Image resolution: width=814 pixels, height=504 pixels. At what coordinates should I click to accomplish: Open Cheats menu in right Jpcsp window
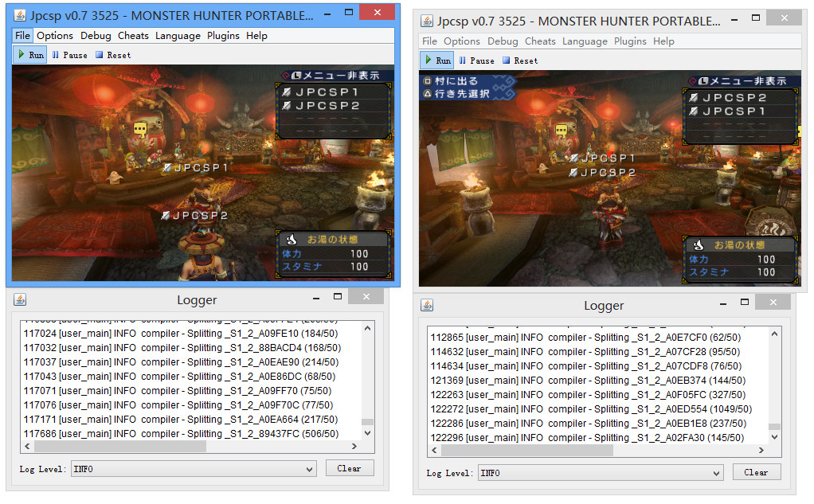540,41
